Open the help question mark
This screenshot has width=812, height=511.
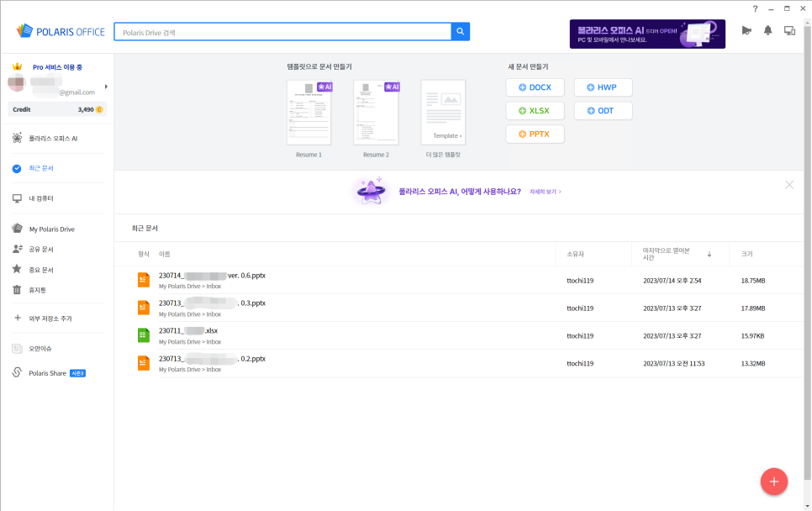point(755,8)
